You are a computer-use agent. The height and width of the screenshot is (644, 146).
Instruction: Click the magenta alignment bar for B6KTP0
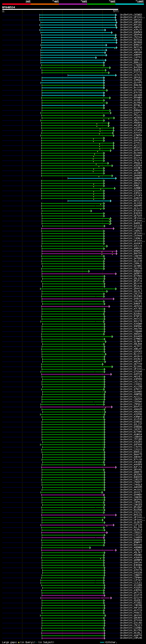click(x=80, y=254)
